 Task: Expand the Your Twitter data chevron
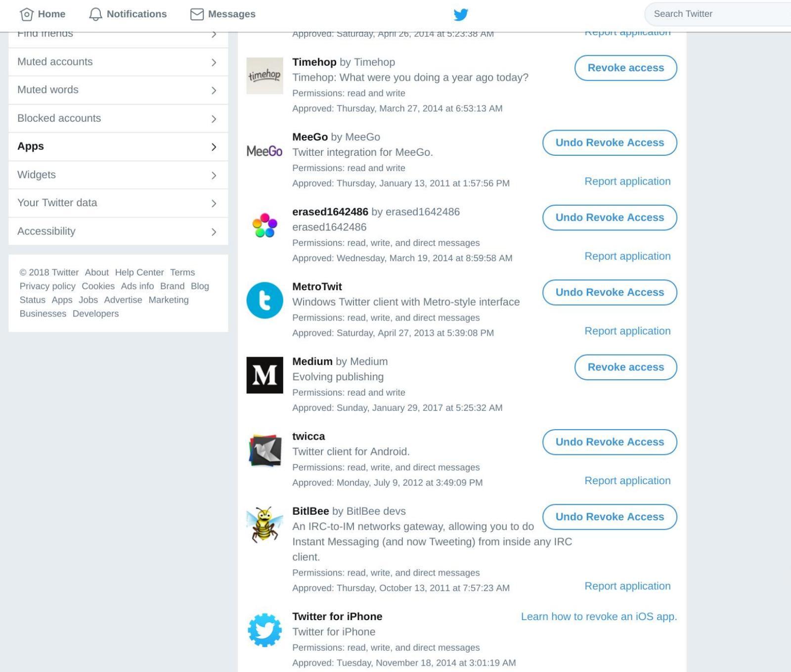[214, 203]
